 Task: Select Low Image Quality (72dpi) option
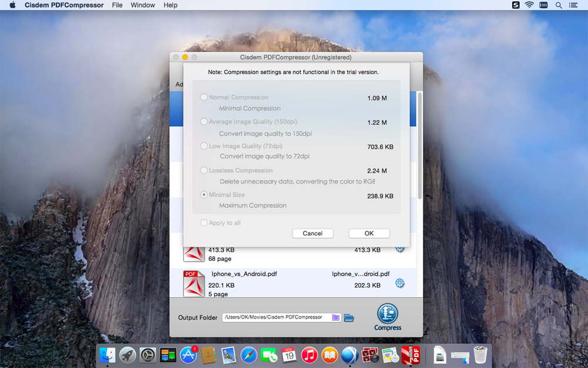(x=203, y=146)
